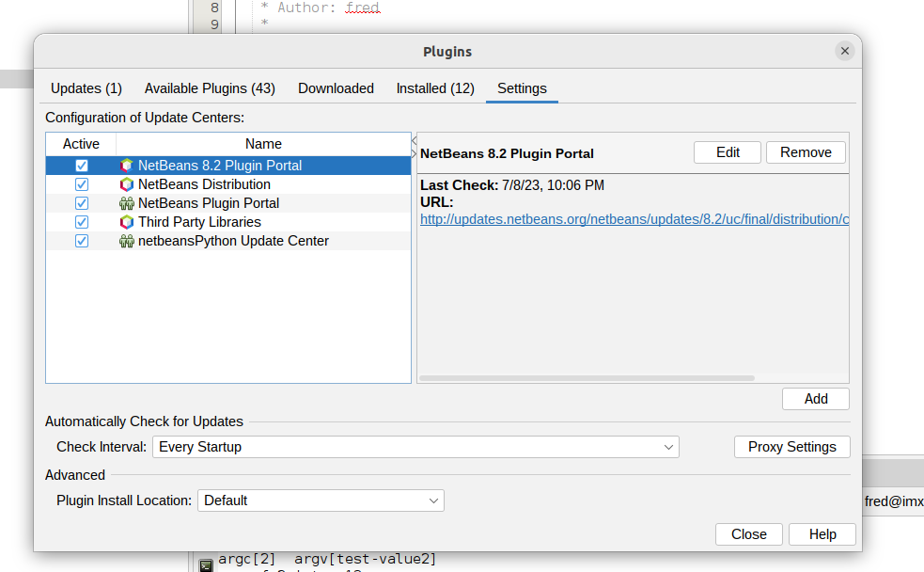Click the "Last Check: 7/8/23, 10:06 PM" text
The height and width of the screenshot is (572, 924).
[512, 185]
